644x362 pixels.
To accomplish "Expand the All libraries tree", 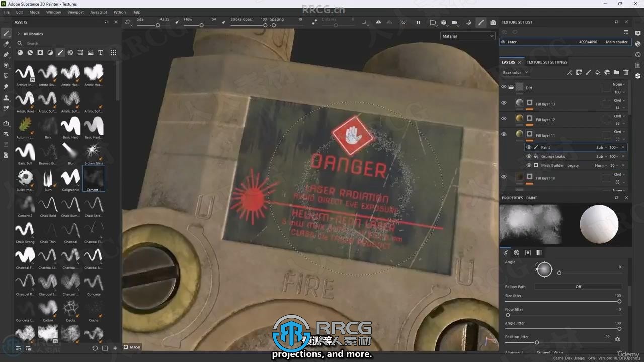I will [19, 34].
